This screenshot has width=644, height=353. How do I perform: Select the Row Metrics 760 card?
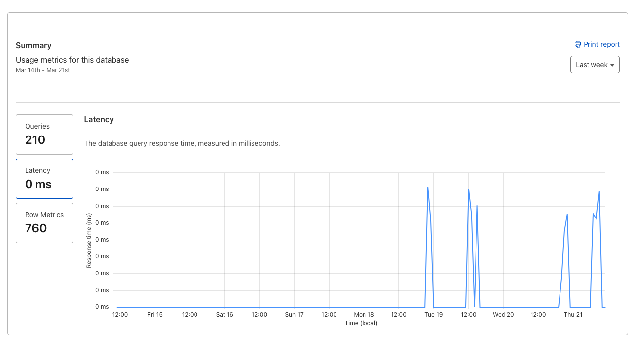point(44,223)
